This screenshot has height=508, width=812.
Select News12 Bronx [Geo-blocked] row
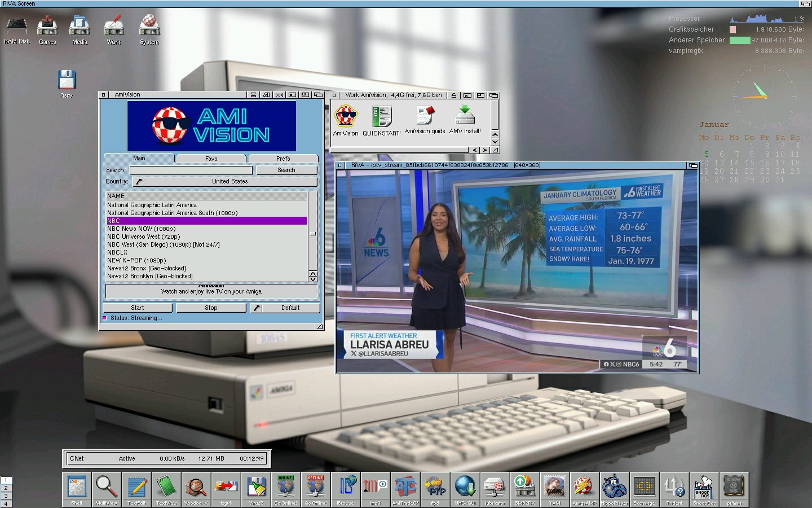(x=207, y=268)
